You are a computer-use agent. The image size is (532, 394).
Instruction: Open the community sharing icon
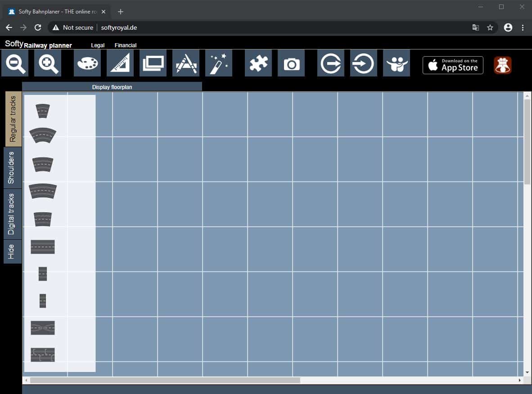click(396, 63)
